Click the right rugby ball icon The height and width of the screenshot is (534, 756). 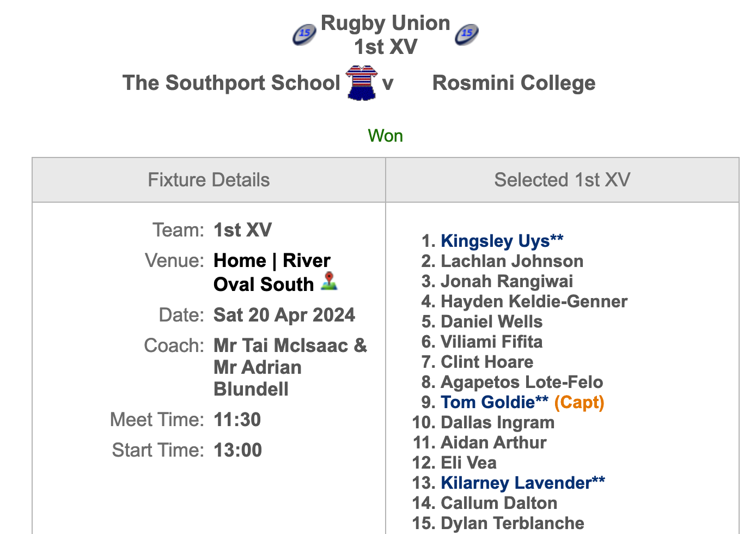467,35
